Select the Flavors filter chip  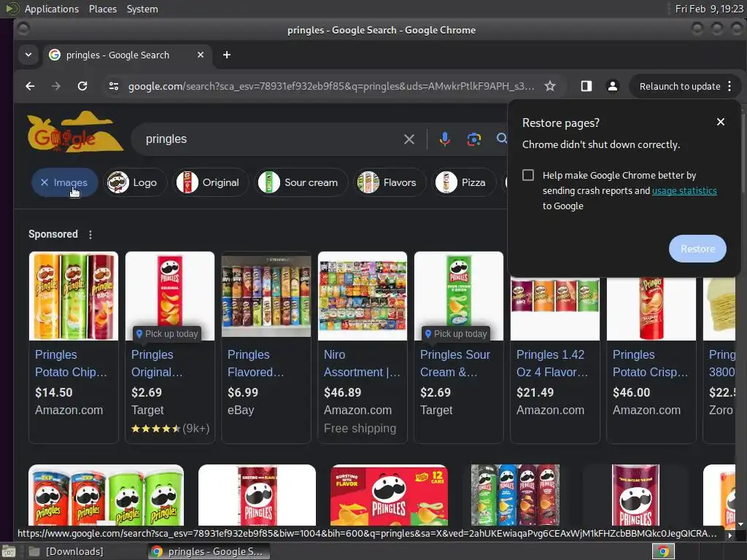point(390,182)
